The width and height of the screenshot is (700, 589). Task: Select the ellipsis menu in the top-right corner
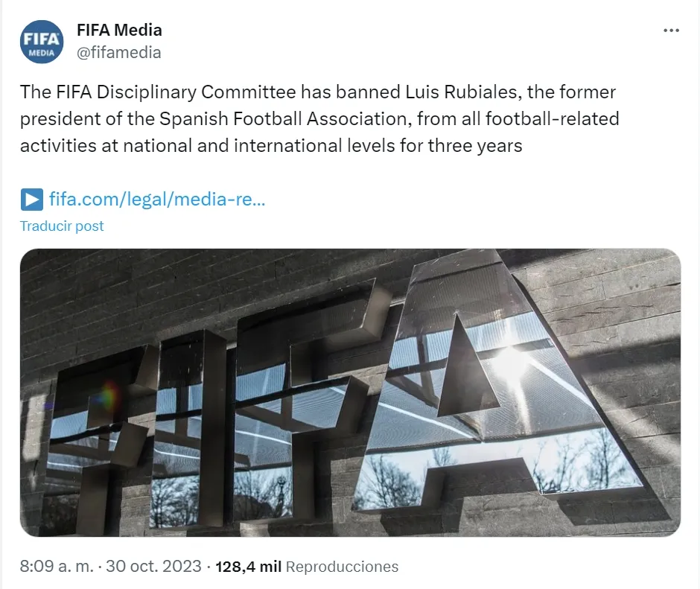coord(672,30)
